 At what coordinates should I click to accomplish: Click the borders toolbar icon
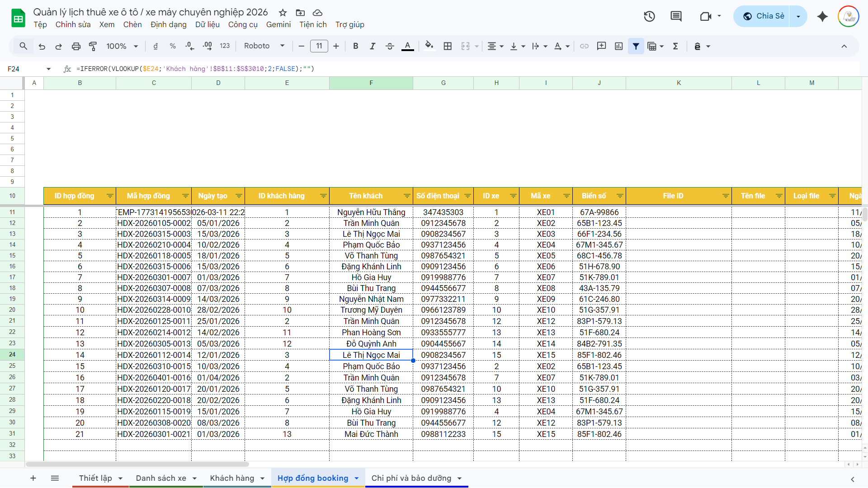click(448, 46)
